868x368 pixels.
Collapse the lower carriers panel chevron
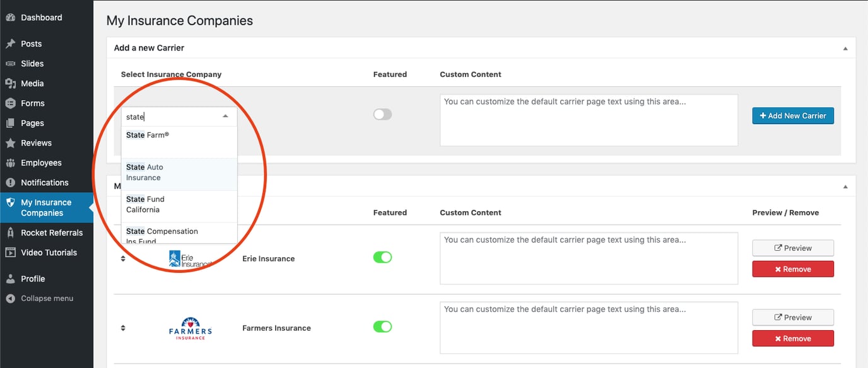coord(846,186)
